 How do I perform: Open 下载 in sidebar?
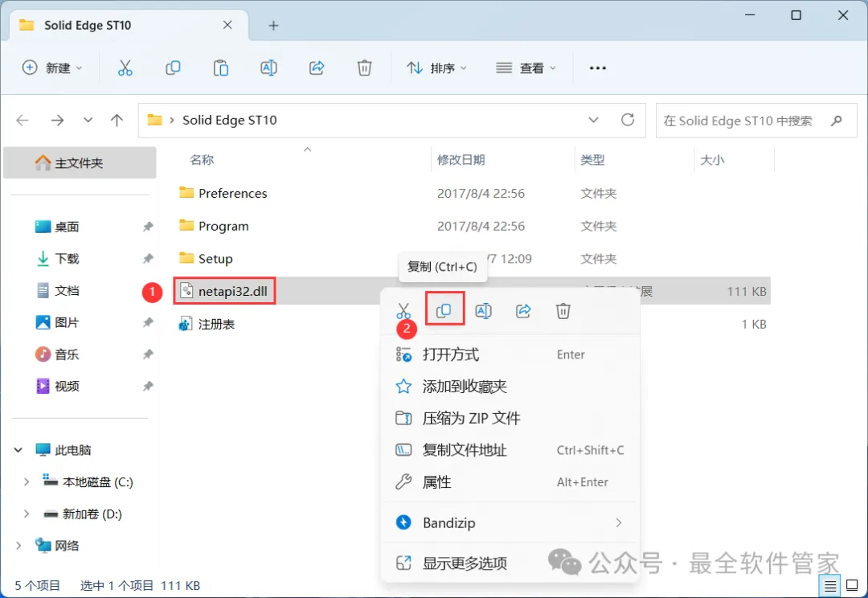tap(67, 259)
